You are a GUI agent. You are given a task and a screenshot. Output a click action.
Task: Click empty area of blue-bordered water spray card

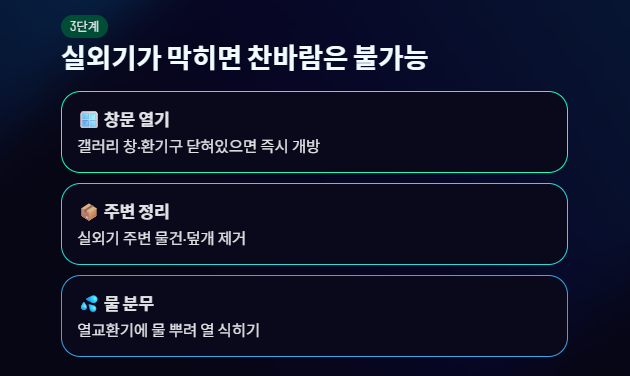click(402, 316)
